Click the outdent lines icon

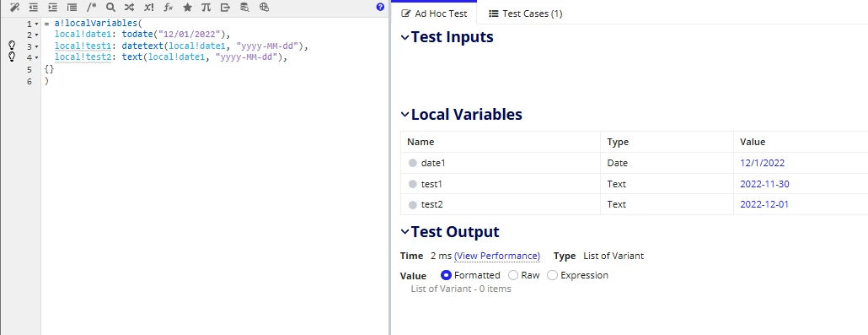click(34, 8)
